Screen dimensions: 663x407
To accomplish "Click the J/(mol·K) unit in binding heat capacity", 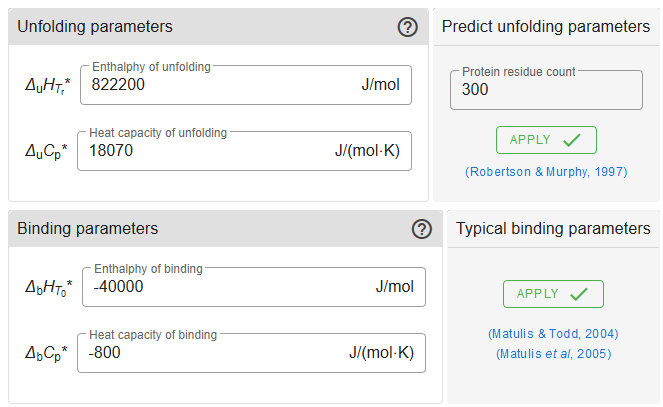I will [381, 353].
